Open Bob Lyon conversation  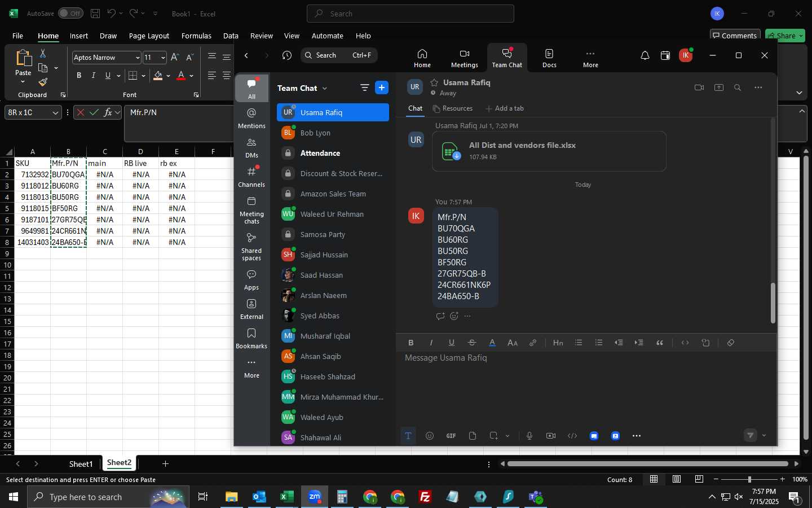[333, 133]
